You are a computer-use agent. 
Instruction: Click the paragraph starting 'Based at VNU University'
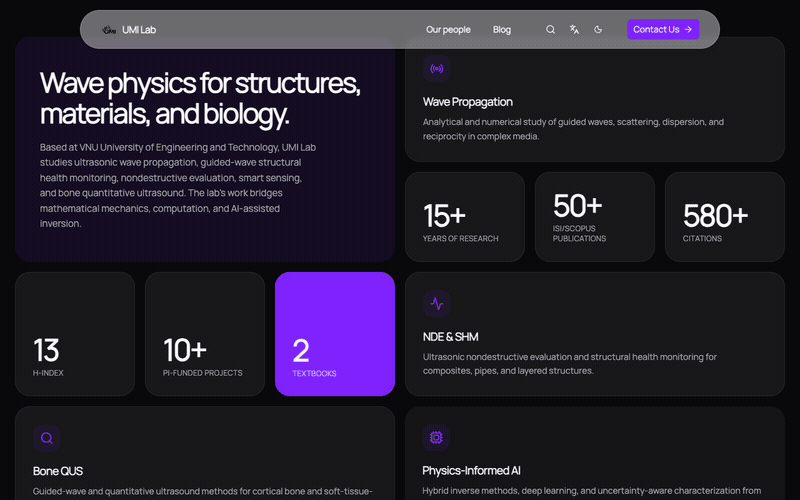point(178,185)
